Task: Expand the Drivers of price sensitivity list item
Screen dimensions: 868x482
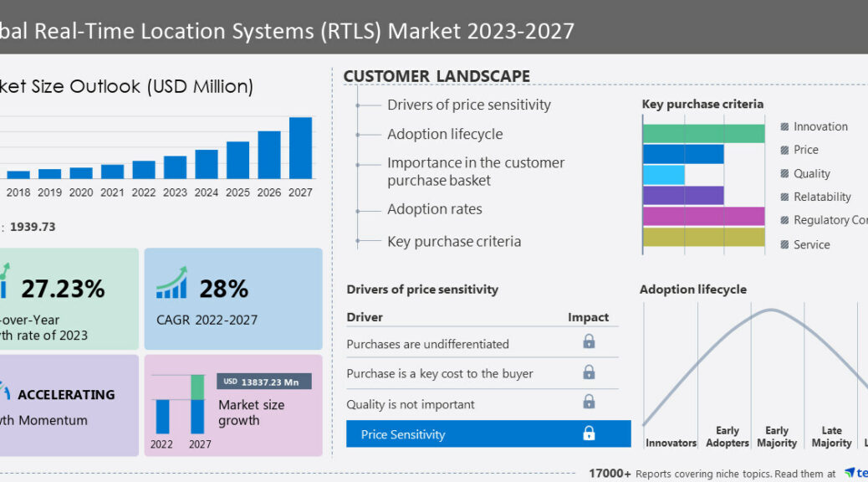Action: pos(468,105)
